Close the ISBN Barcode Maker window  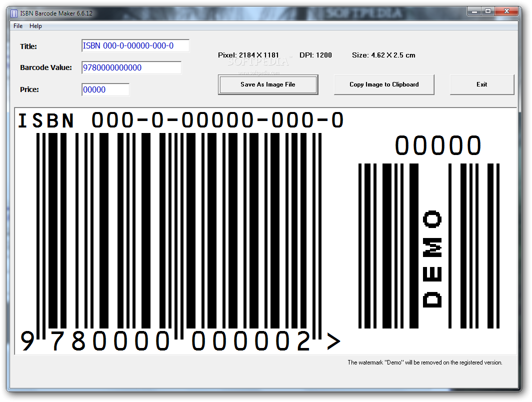tap(506, 11)
